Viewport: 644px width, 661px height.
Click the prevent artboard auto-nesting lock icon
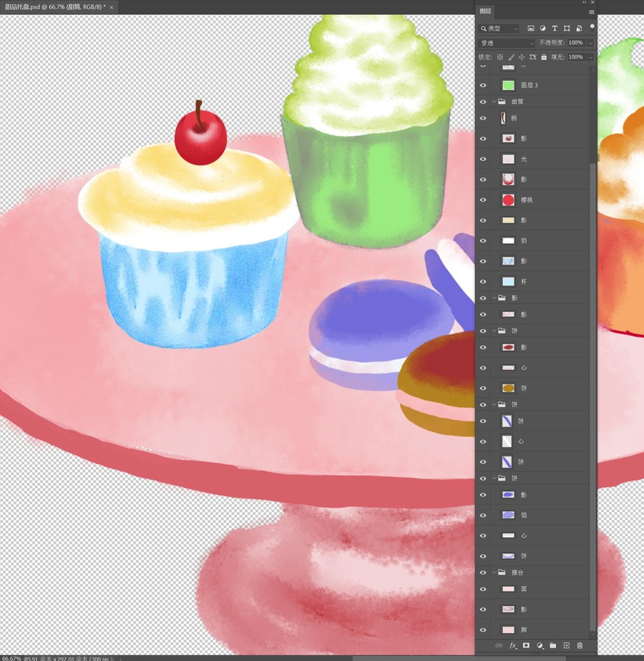pos(532,57)
